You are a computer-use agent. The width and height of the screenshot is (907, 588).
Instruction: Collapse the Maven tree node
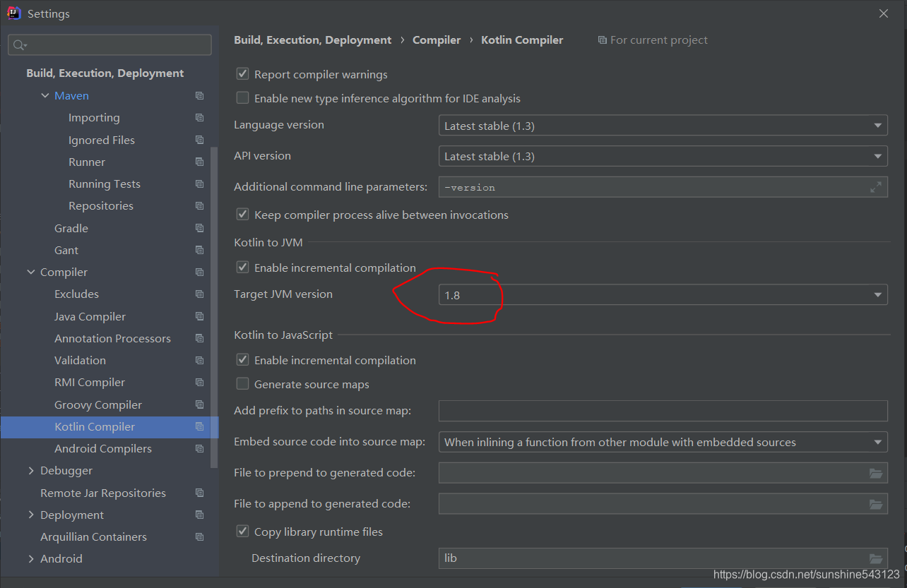pyautogui.click(x=45, y=96)
